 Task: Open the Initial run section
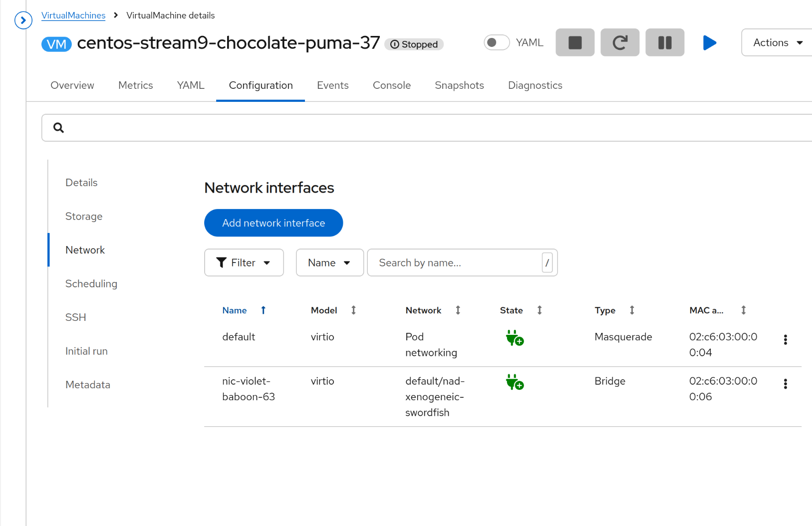[x=86, y=351]
